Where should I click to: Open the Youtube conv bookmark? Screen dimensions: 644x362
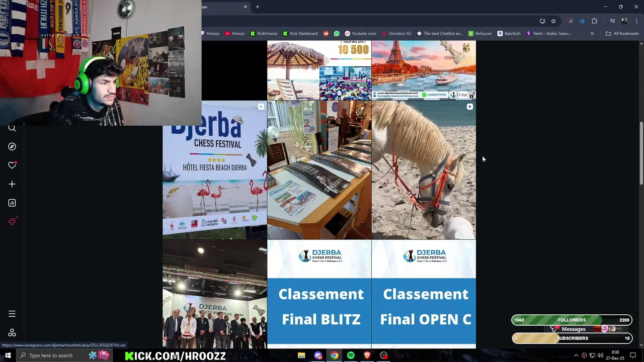pyautogui.click(x=360, y=33)
